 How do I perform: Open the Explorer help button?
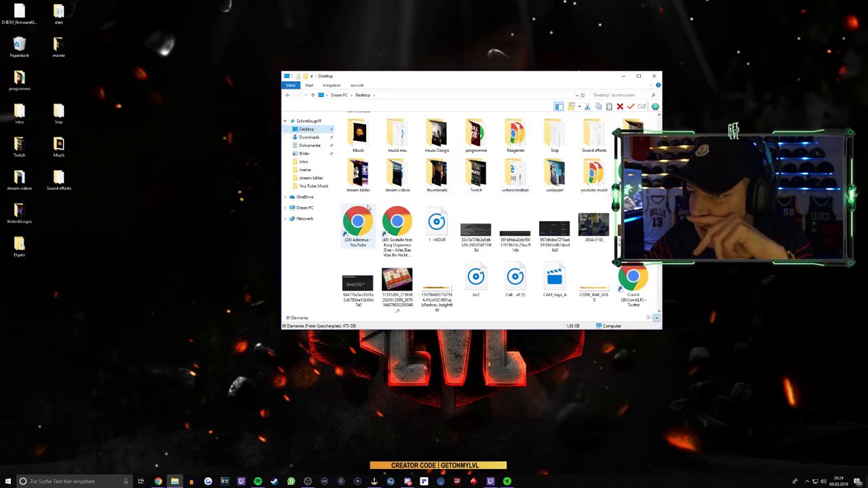[658, 85]
